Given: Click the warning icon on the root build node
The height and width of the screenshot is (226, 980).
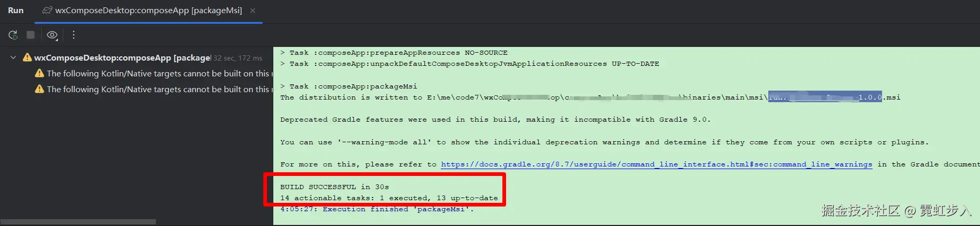Looking at the screenshot, I should [27, 57].
